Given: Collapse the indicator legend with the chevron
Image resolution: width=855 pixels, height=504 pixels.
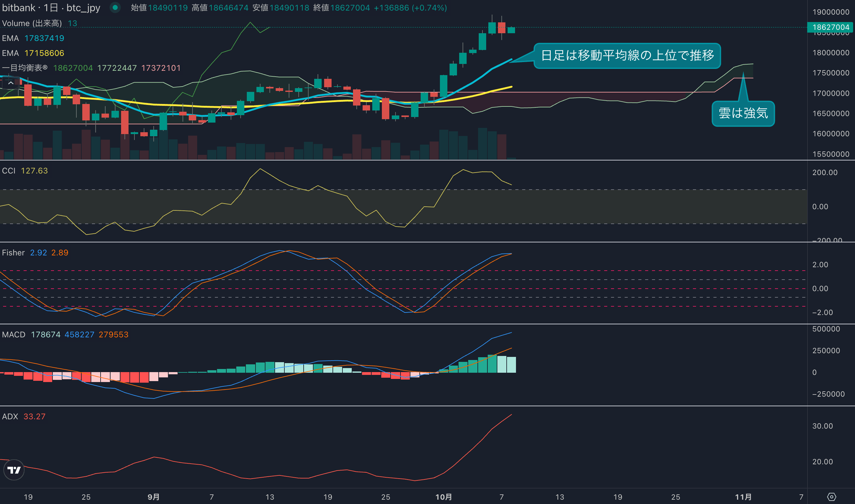Looking at the screenshot, I should (11, 83).
